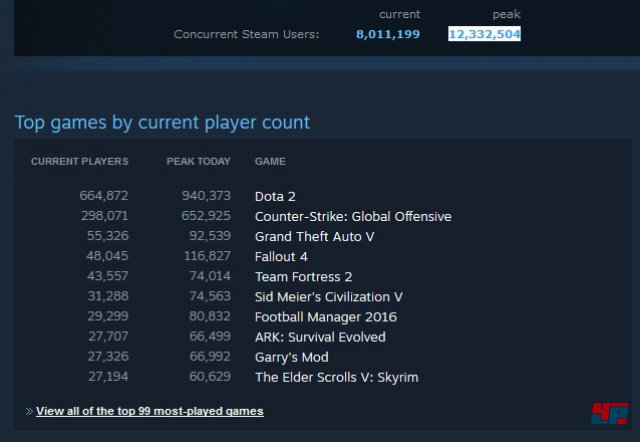Select Football Manager 2016 in list
Screen dimensions: 640x442
pyautogui.click(x=326, y=317)
